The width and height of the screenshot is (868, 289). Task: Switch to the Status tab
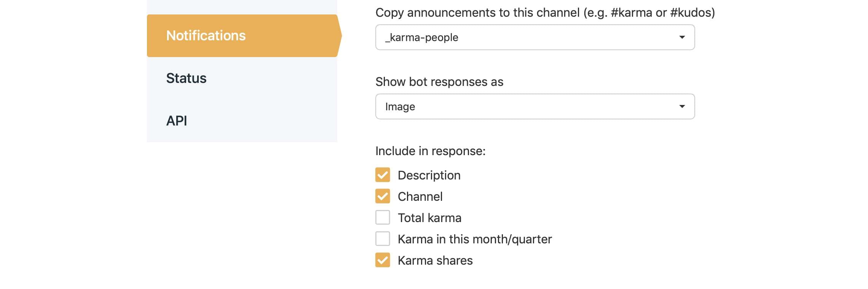[x=186, y=78]
